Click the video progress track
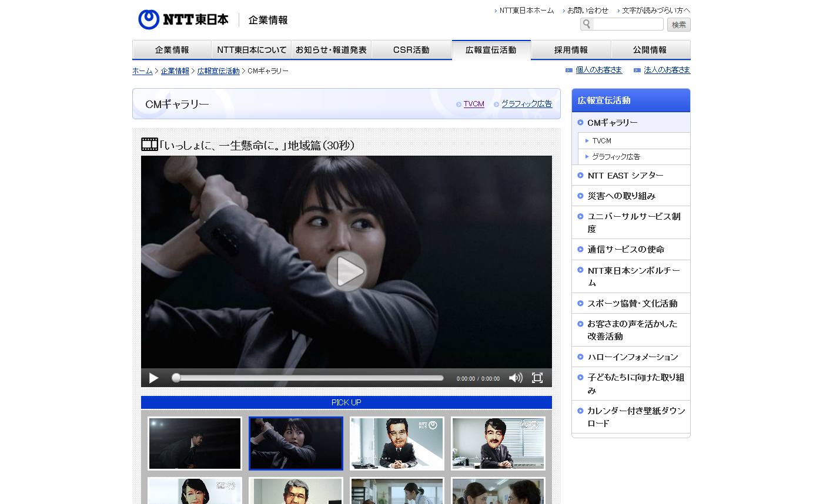 (307, 378)
